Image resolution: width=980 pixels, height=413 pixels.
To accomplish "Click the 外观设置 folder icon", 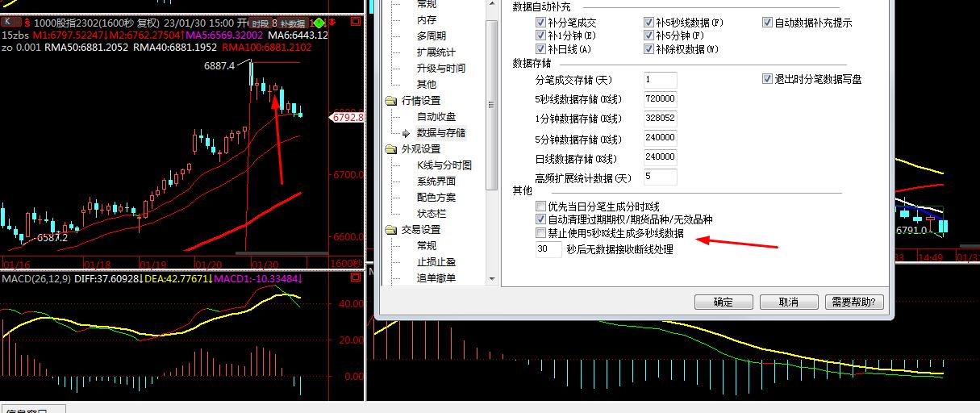I will tap(390, 149).
